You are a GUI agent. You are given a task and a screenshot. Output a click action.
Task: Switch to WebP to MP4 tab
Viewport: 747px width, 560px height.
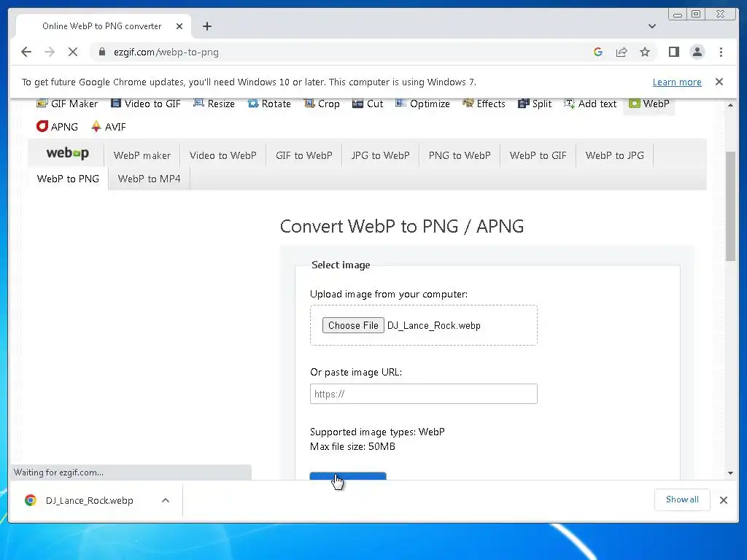pos(149,179)
